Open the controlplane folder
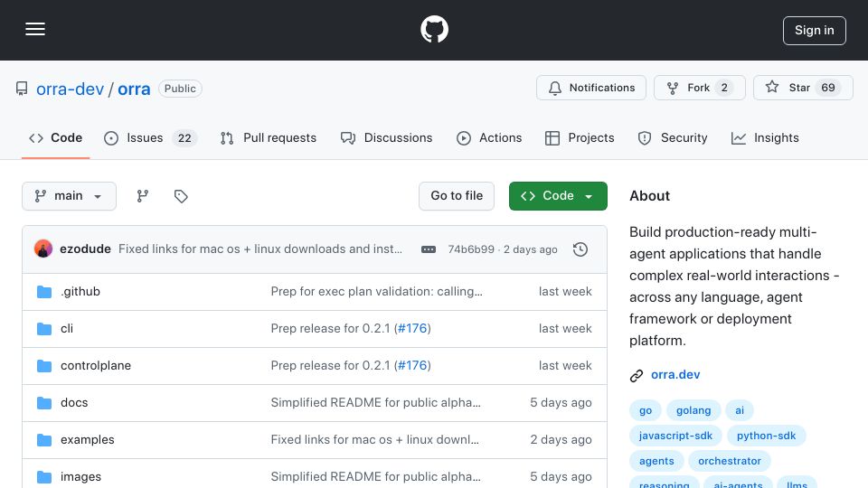The image size is (868, 488). [x=96, y=366]
